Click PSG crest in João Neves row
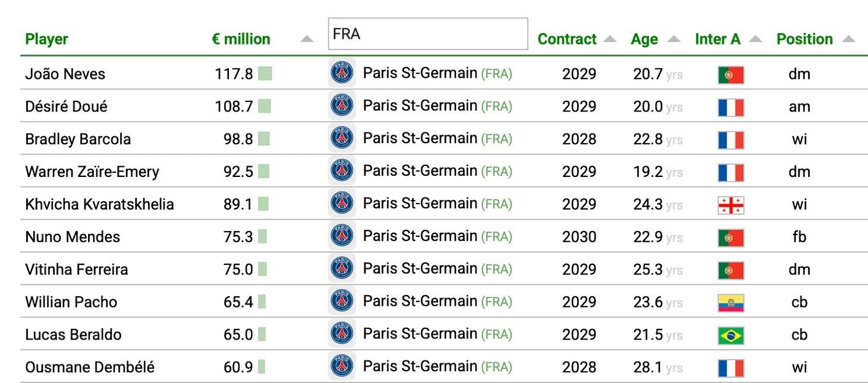This screenshot has height=383, width=868. tap(342, 73)
